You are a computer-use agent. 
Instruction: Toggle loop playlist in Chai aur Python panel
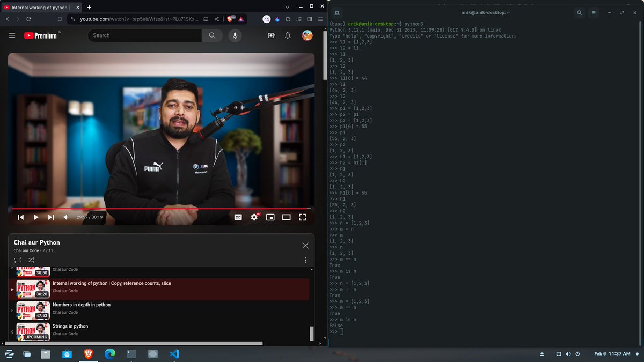tap(17, 260)
